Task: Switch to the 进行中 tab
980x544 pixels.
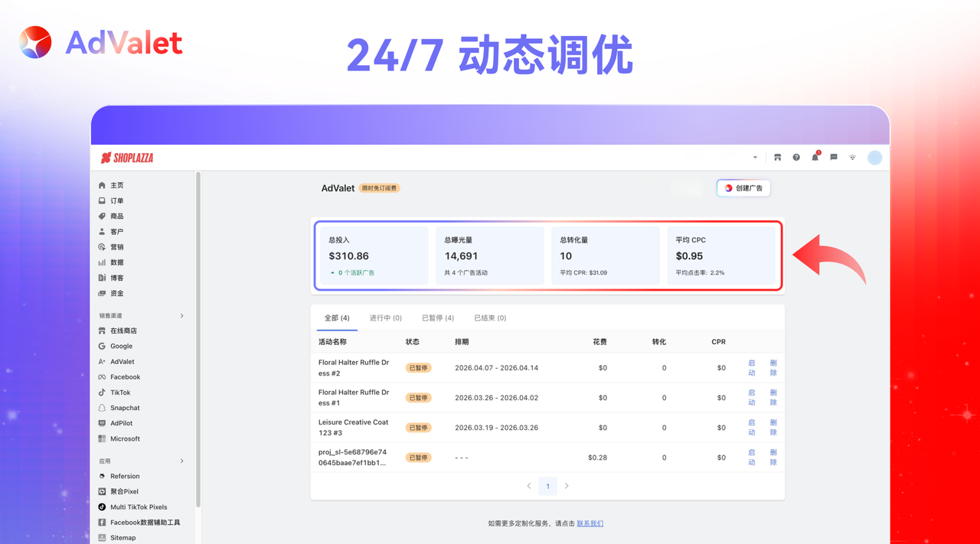Action: (x=385, y=318)
